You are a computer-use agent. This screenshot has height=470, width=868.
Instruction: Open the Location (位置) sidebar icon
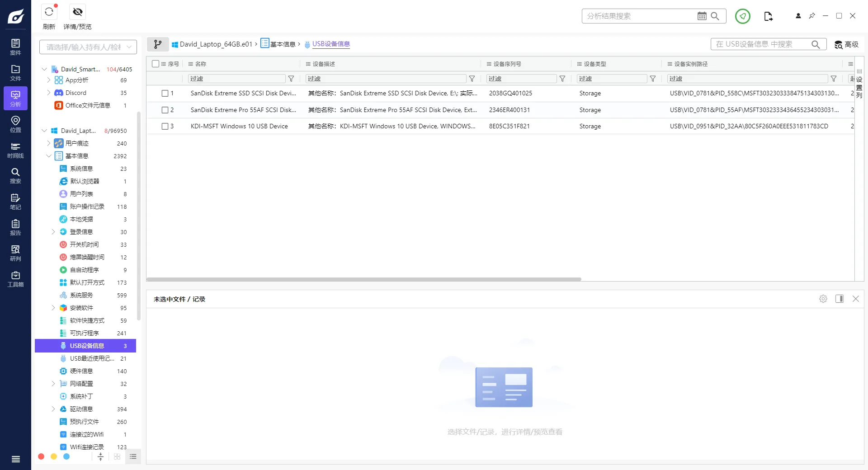[15, 124]
